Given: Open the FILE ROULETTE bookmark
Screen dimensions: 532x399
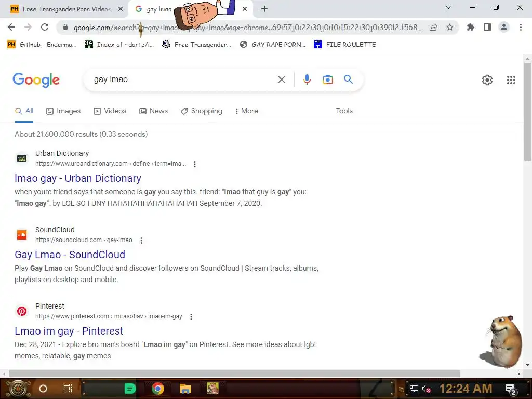Looking at the screenshot, I should [x=345, y=45].
